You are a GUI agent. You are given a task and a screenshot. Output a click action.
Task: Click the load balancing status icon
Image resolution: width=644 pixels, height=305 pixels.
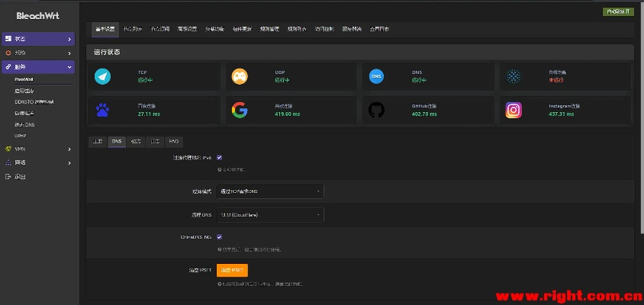[514, 76]
